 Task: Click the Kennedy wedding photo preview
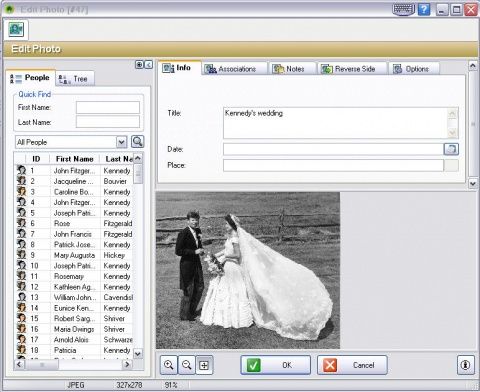(248, 270)
